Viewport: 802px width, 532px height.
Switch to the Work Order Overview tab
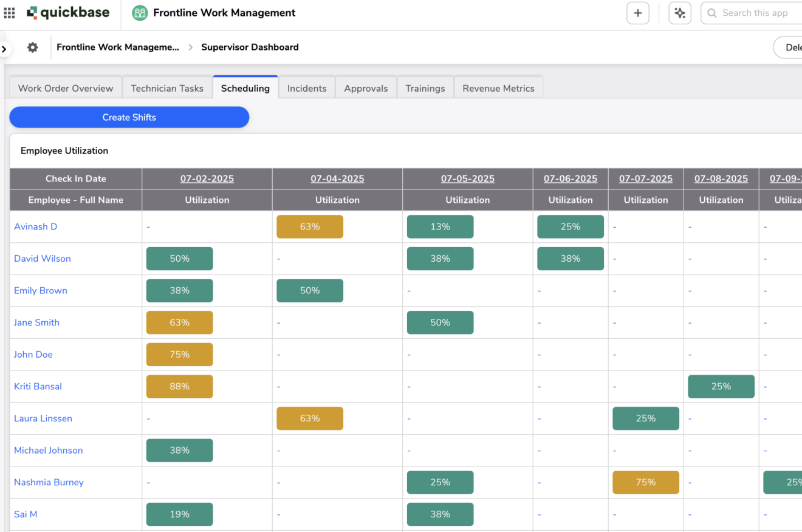point(66,88)
